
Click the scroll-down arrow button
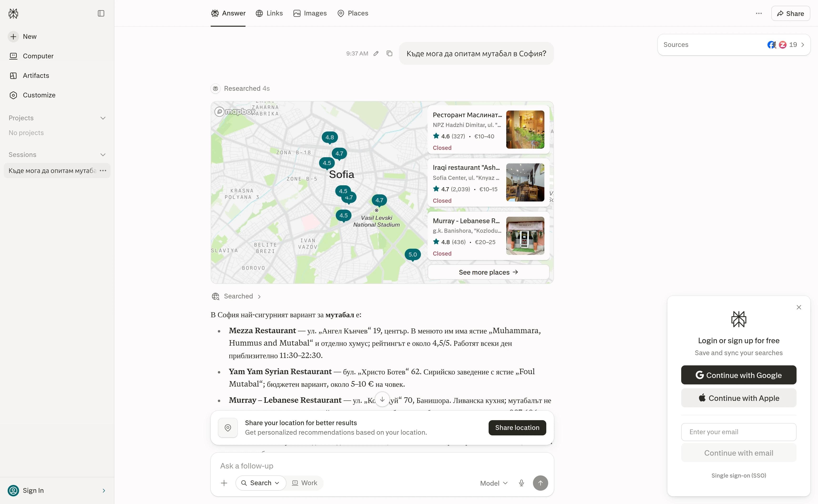click(382, 399)
